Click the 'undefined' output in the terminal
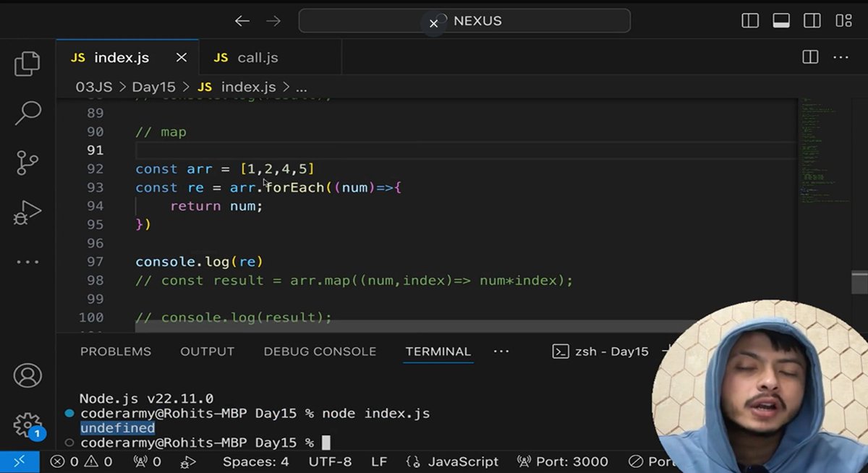The image size is (868, 473). click(117, 428)
